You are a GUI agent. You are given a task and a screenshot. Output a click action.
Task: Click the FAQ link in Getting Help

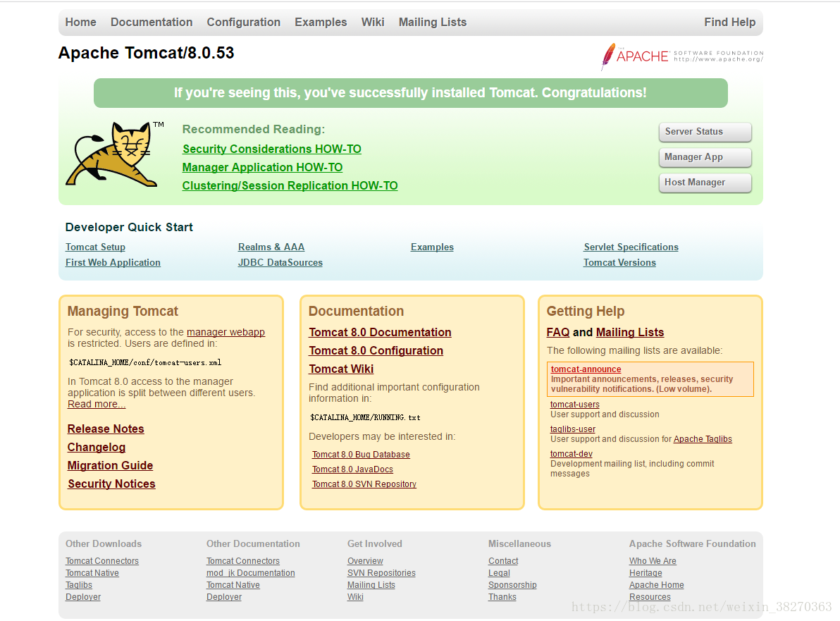coord(557,332)
